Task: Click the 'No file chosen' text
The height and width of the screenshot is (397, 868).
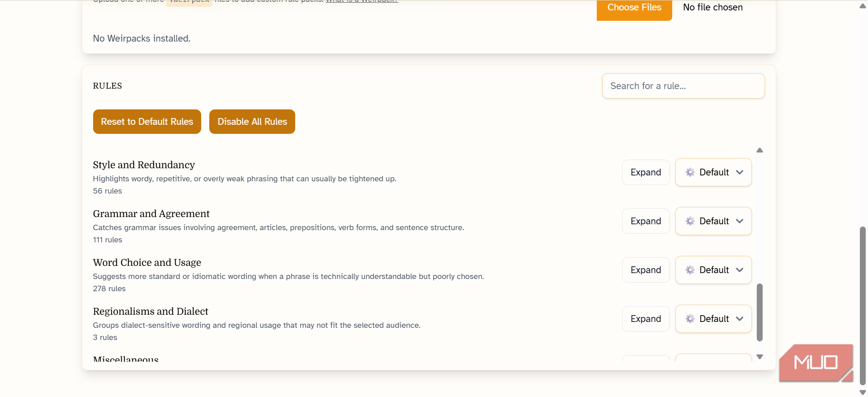Action: tap(712, 7)
